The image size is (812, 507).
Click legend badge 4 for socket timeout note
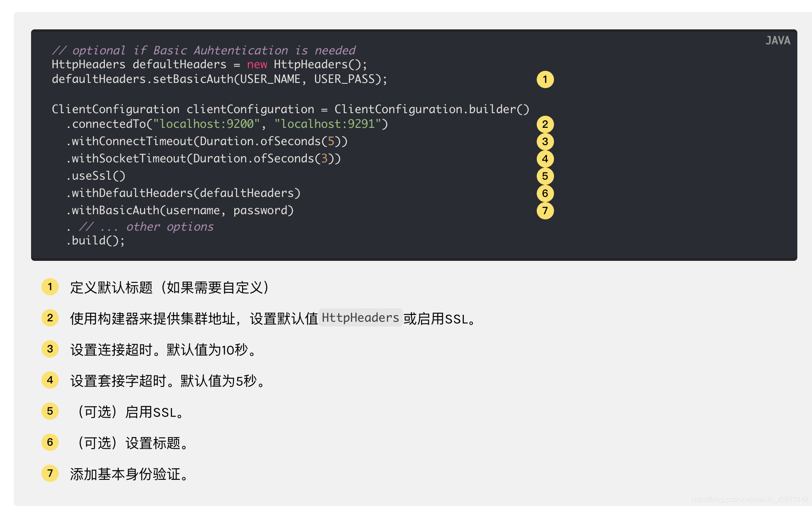[x=50, y=380]
